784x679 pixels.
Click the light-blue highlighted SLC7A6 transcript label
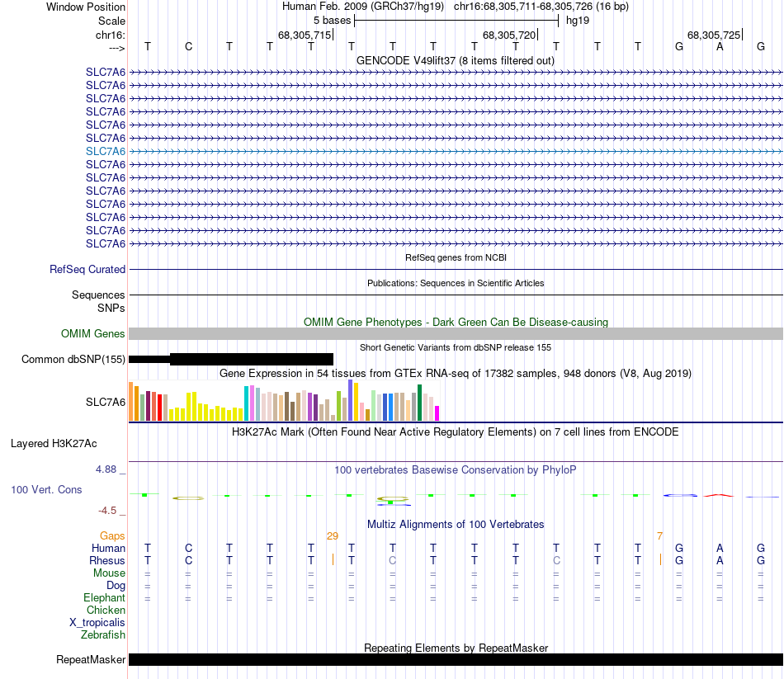[106, 151]
